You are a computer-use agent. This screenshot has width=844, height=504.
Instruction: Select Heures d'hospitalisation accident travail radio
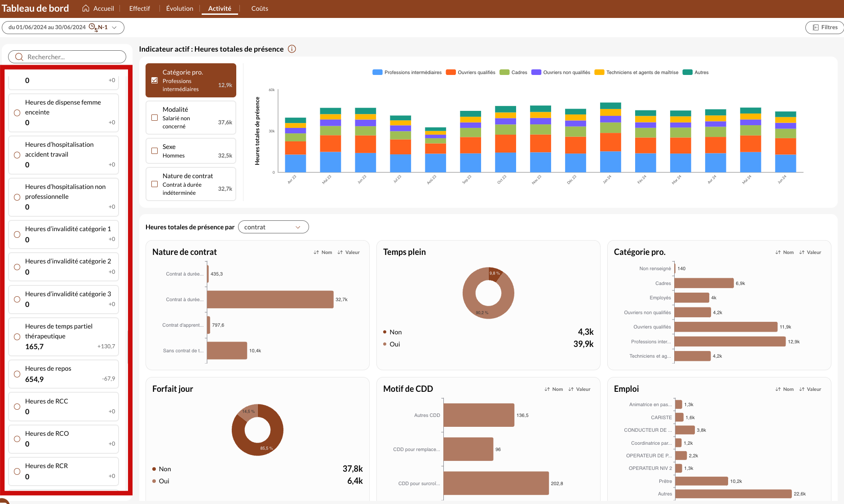(x=17, y=155)
